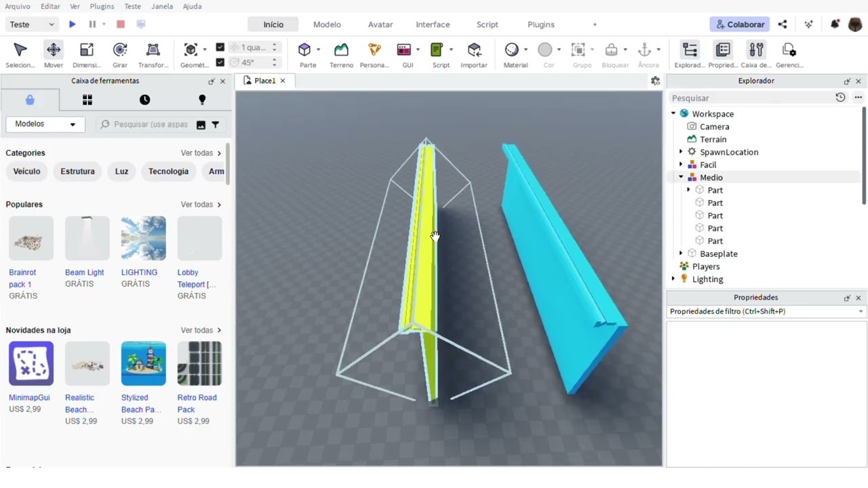Screen dimensions: 868x488
Task: Open the Cor color picker
Action: (549, 54)
